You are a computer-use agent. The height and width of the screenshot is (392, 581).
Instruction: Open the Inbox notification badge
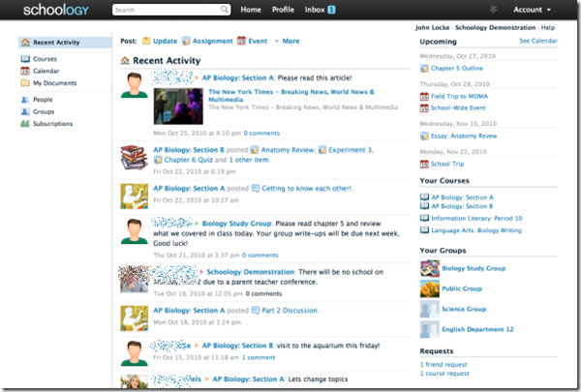[331, 10]
